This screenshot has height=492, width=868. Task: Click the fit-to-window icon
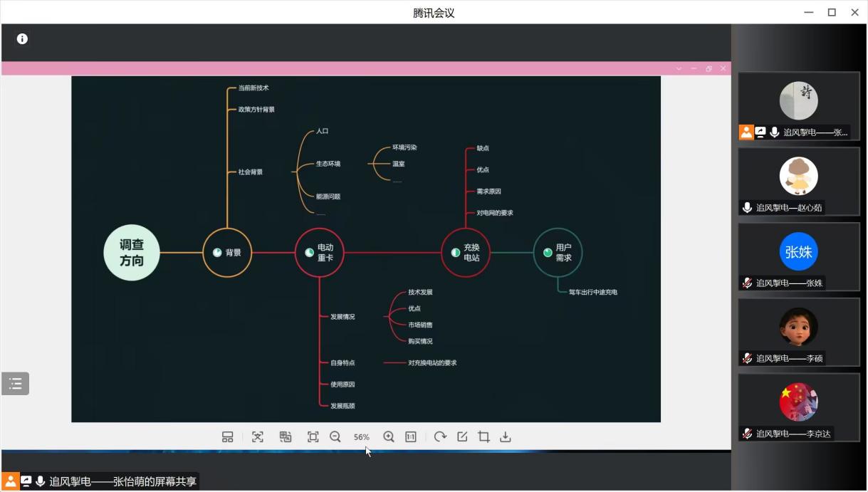point(313,437)
